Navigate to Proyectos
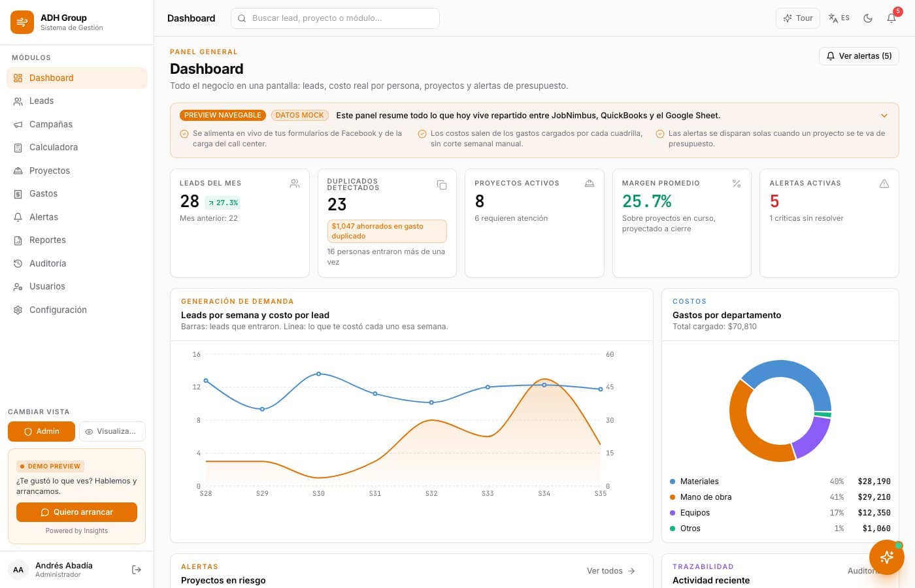Image resolution: width=915 pixels, height=588 pixels. point(76,171)
